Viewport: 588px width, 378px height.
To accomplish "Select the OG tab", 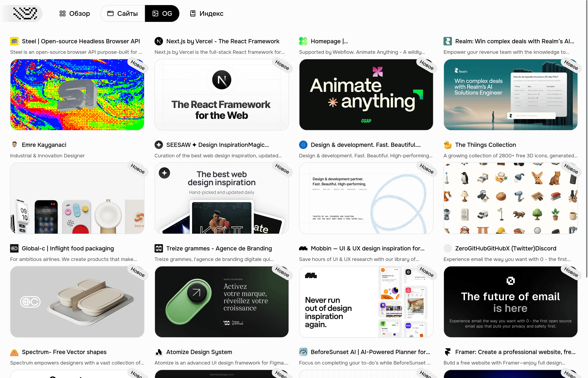I will 162,13.
